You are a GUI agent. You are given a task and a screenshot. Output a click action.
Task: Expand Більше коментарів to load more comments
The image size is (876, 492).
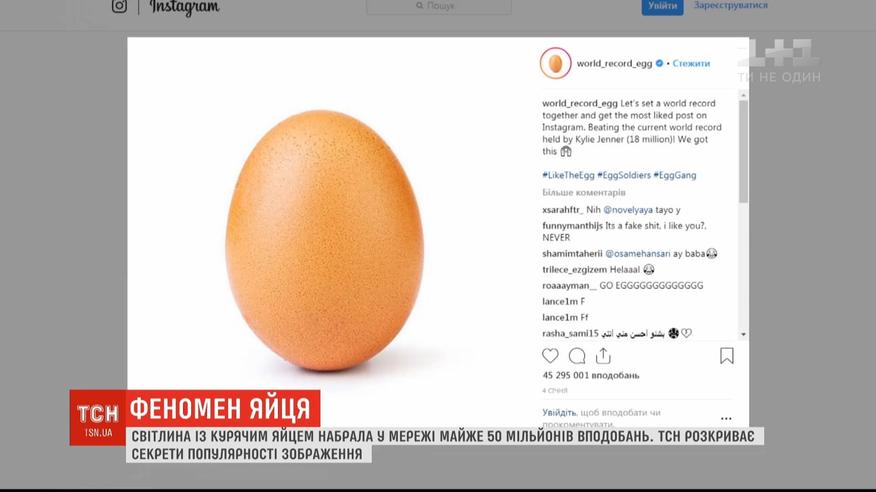584,192
